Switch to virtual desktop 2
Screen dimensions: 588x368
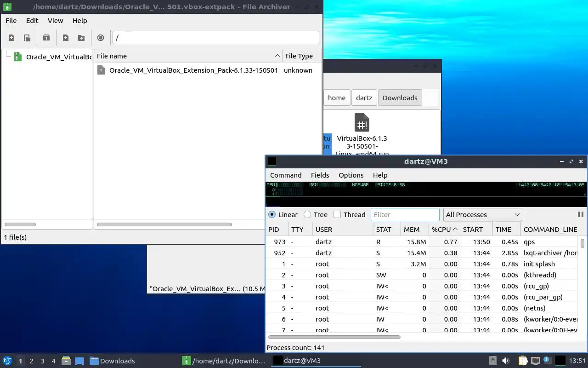tap(32, 361)
